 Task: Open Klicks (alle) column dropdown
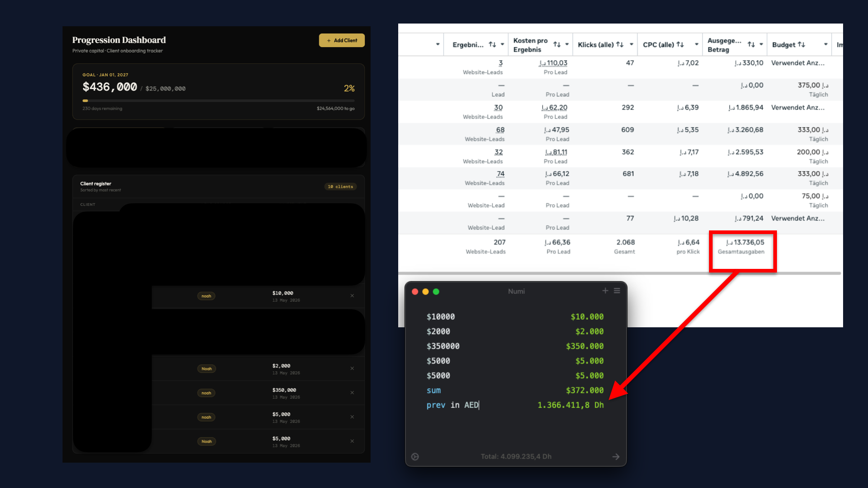631,44
